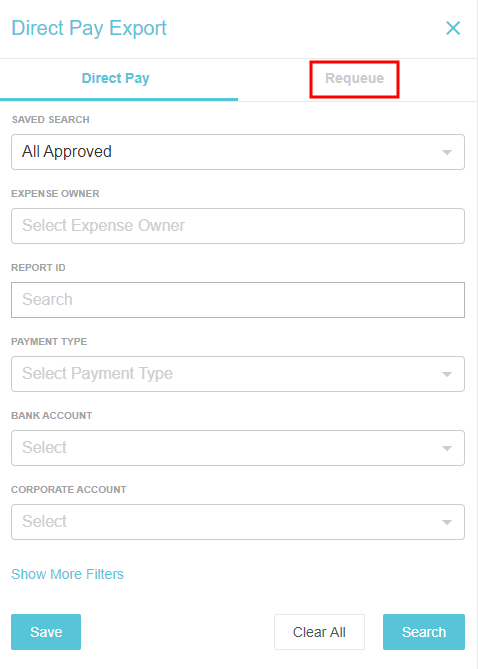Expand the Bank Account select box

pos(238,448)
